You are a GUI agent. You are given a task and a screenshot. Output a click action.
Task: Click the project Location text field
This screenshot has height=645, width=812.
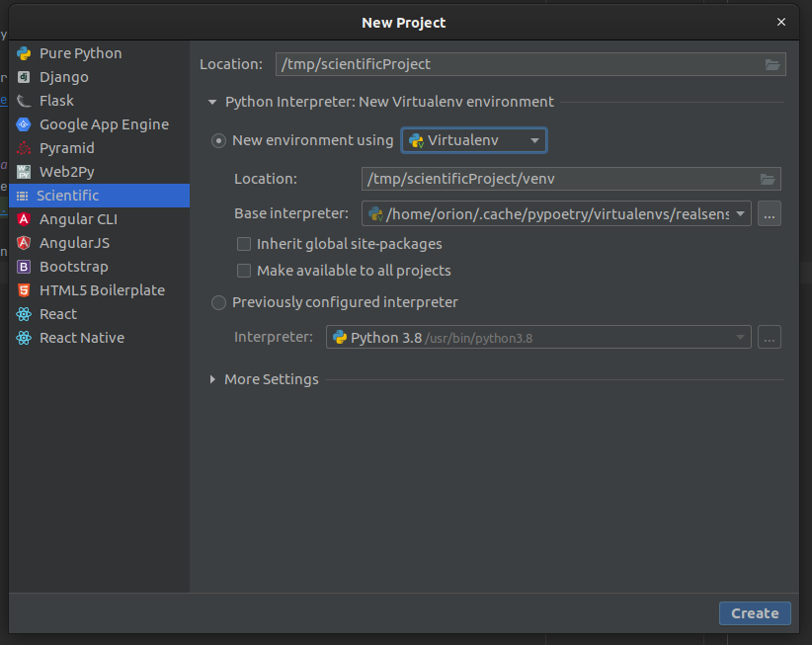pos(514,64)
